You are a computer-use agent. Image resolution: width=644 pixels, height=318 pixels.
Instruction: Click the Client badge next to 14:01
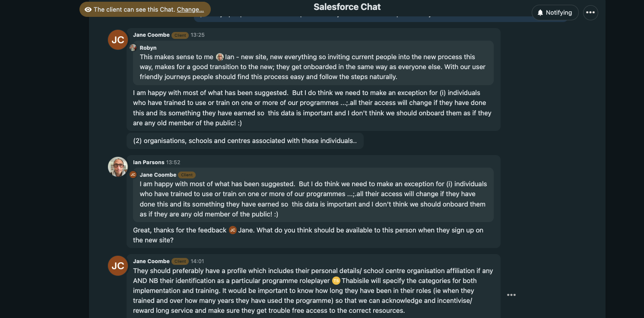(180, 261)
